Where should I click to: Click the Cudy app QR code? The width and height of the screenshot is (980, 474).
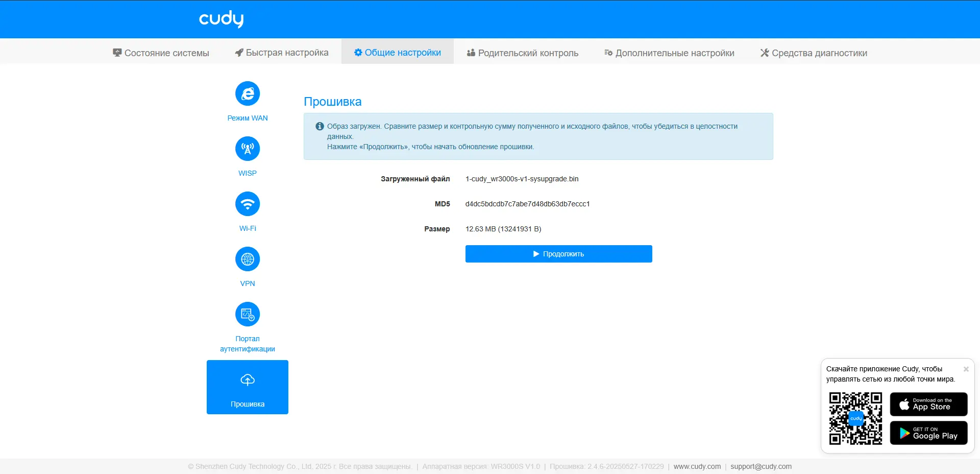(x=855, y=418)
